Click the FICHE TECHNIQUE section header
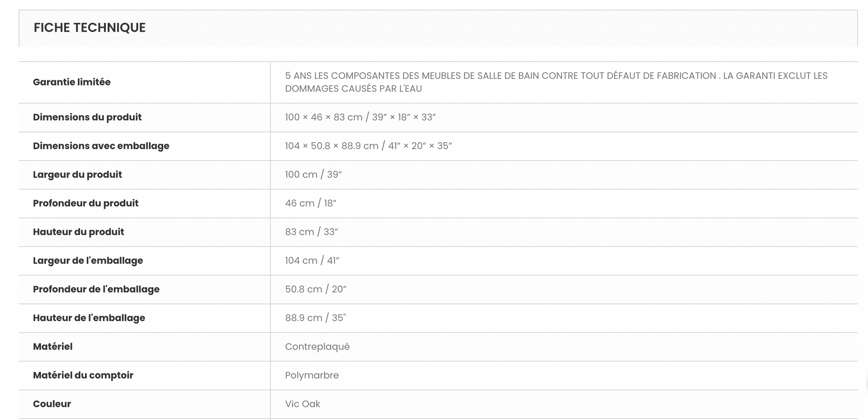This screenshot has height=420, width=868. [x=90, y=28]
